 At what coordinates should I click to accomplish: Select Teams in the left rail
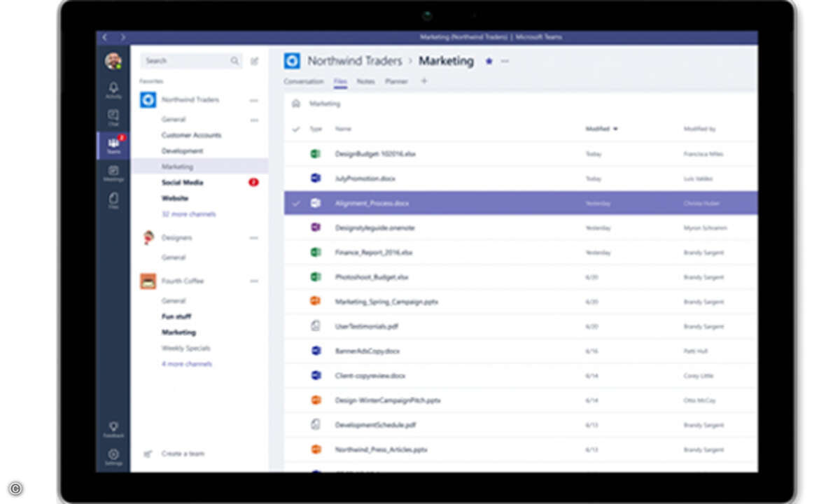pos(113,145)
